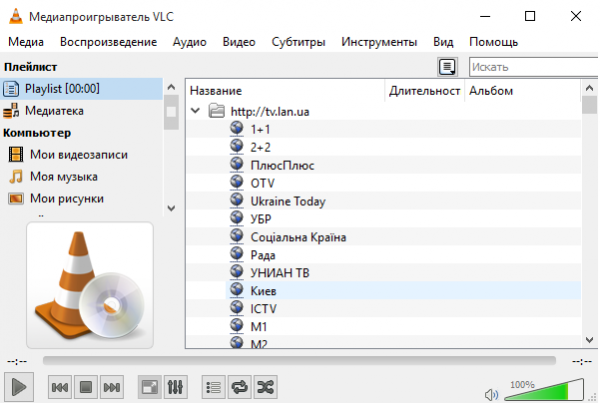
Task: Open the Инструменты menu
Action: pos(379,42)
